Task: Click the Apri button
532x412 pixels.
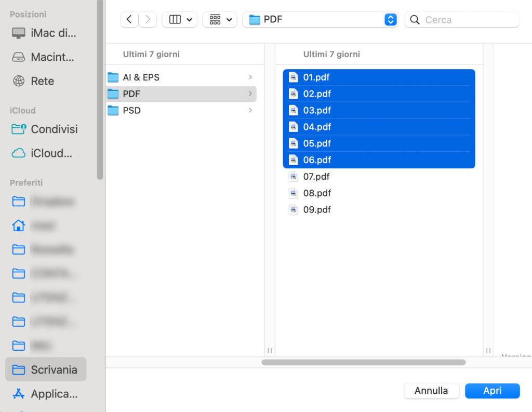Action: (x=493, y=391)
